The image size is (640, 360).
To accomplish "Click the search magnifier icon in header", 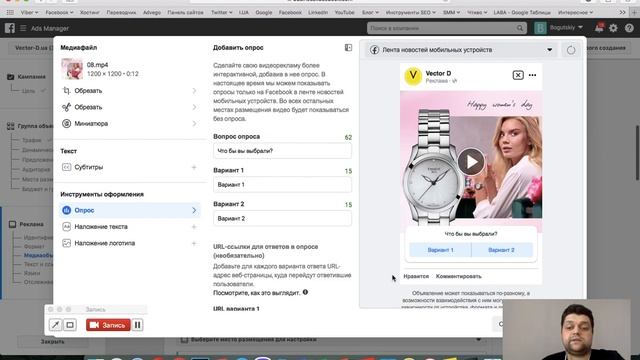I will 519,28.
